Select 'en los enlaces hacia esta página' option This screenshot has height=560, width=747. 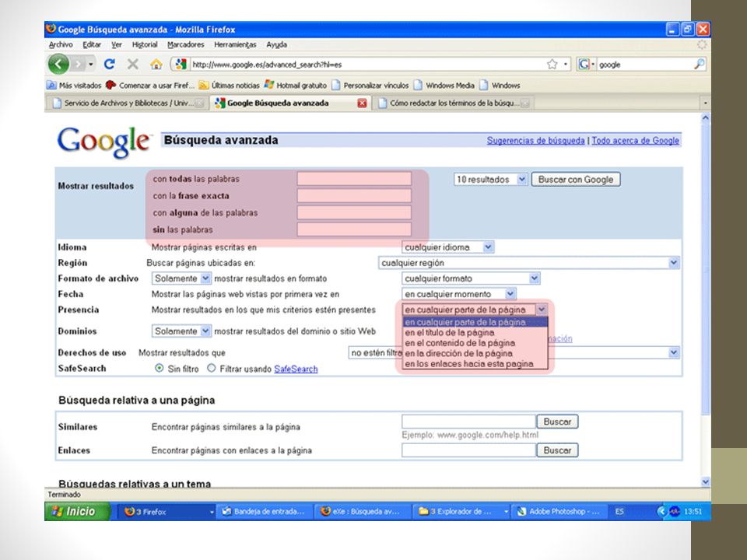coord(475,364)
